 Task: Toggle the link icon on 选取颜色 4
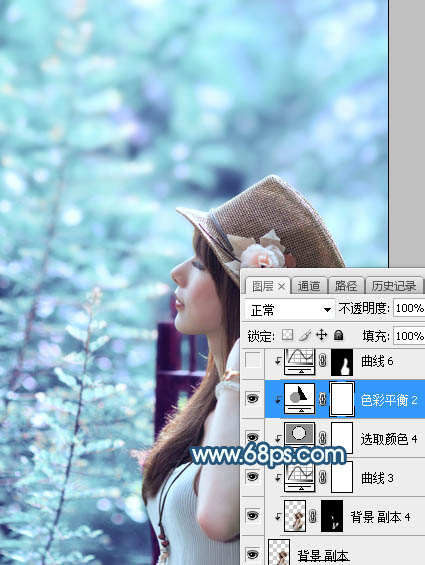click(x=323, y=438)
